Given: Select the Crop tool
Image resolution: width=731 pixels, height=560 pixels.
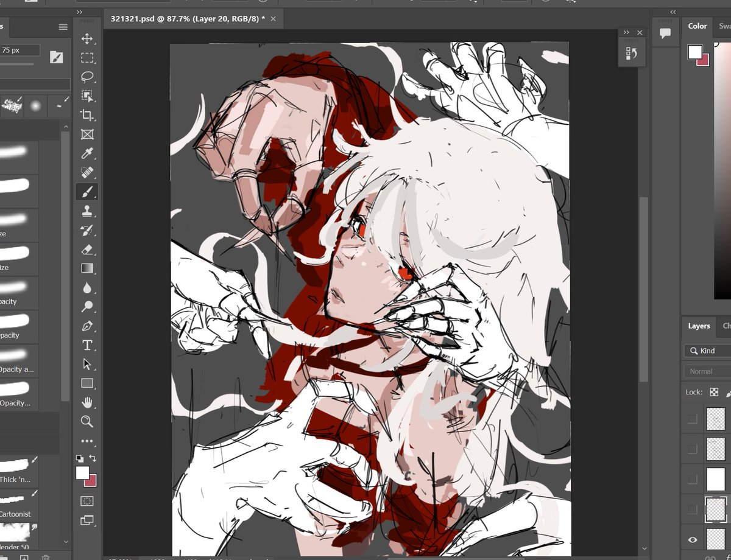Looking at the screenshot, I should (87, 115).
